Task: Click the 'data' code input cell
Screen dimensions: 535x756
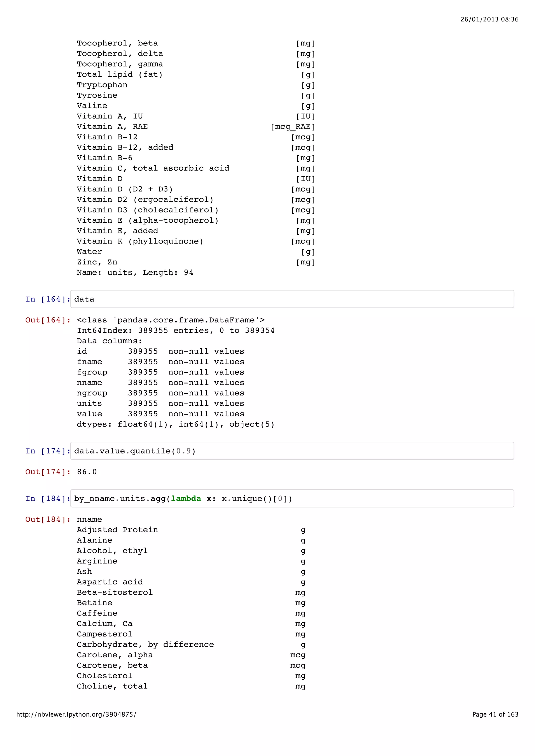Action: pos(292,299)
